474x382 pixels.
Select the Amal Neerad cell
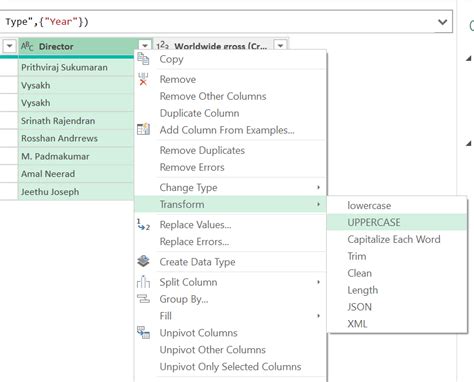click(x=76, y=174)
